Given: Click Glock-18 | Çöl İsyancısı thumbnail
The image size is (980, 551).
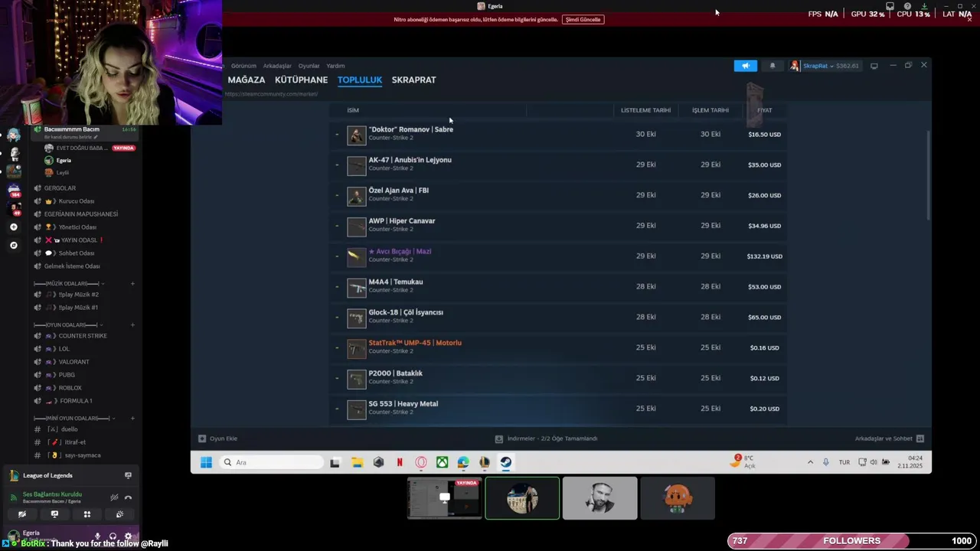Looking at the screenshot, I should tap(357, 318).
